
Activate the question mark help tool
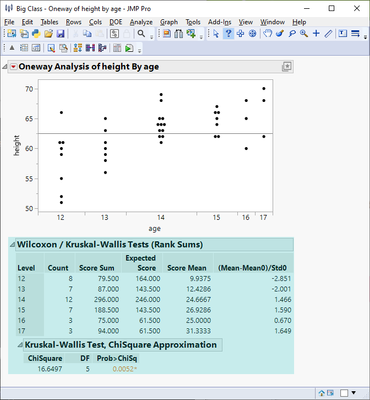pyautogui.click(x=228, y=34)
